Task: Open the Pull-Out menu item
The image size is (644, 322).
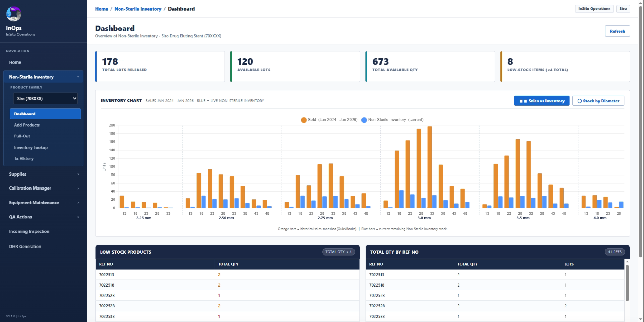Action: (22, 136)
